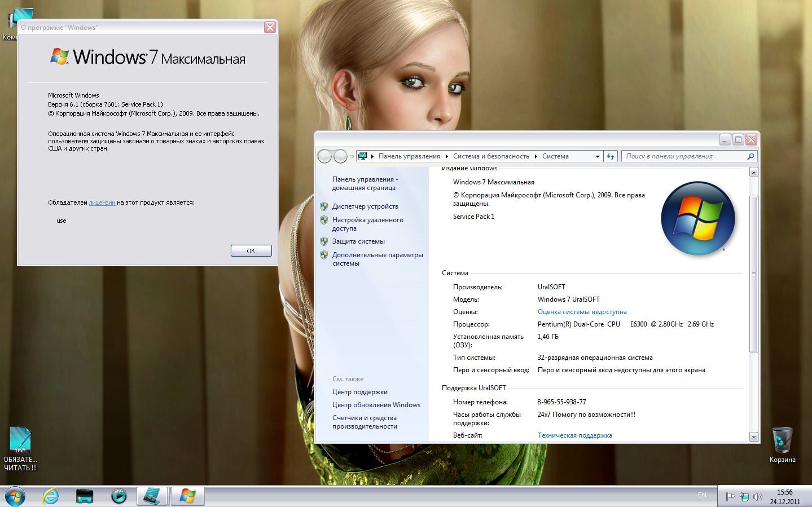
Task: Expand breadcrumb arrow before Панель управления
Action: 372,157
